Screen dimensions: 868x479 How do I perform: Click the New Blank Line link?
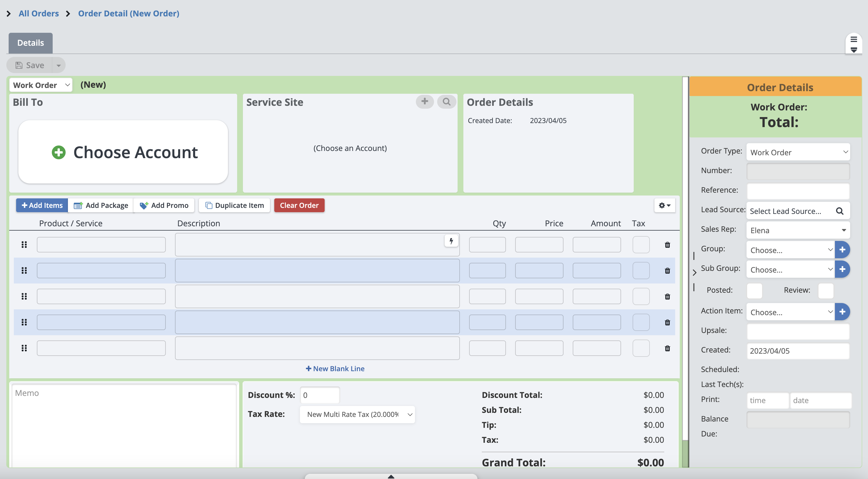(x=335, y=369)
